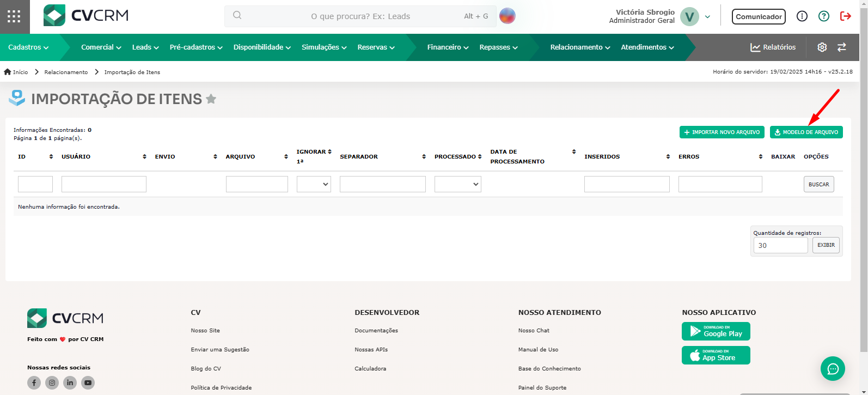
Task: Open the Reservas dropdown menu
Action: [x=376, y=47]
